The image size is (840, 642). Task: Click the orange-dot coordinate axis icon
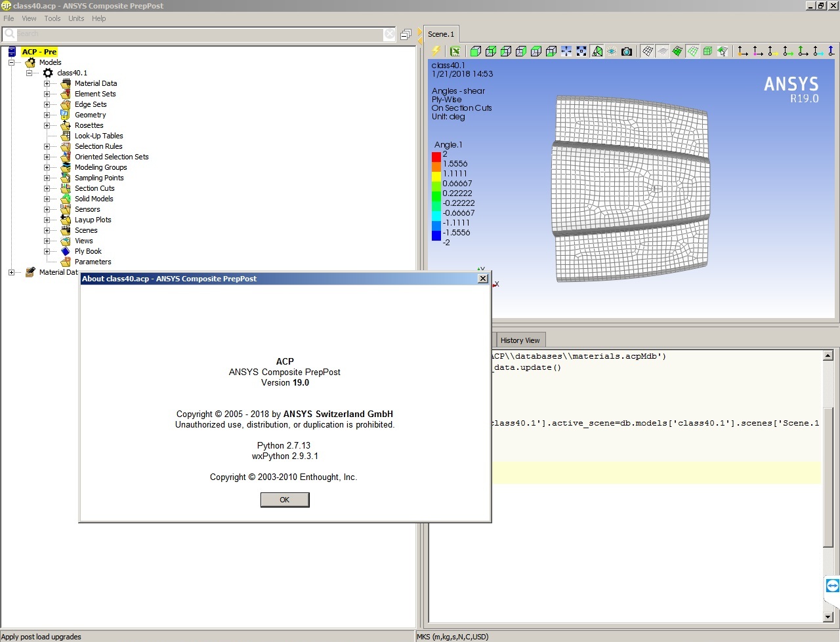[x=743, y=51]
